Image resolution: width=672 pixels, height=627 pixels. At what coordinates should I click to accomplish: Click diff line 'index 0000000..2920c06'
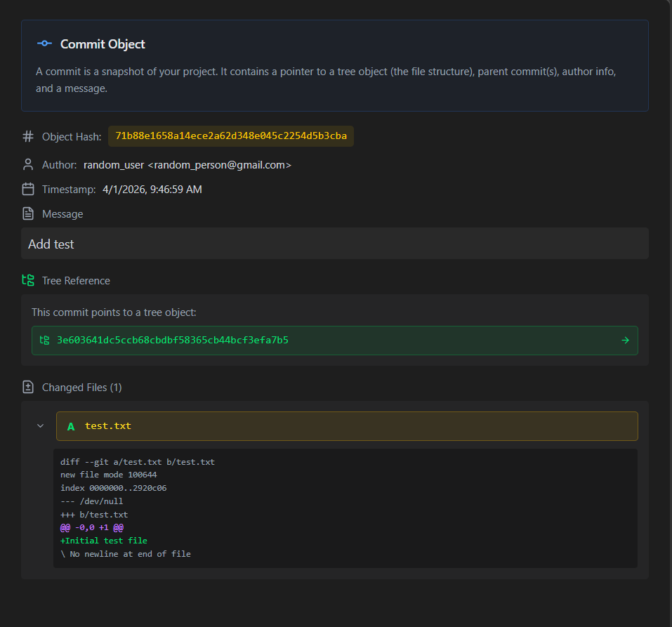pyautogui.click(x=114, y=488)
